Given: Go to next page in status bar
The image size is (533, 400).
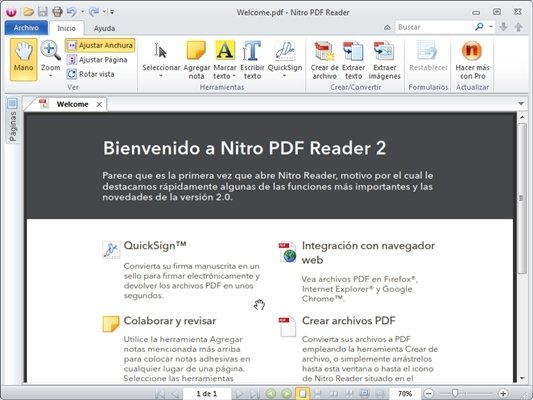Looking at the screenshot, I should pos(239,394).
